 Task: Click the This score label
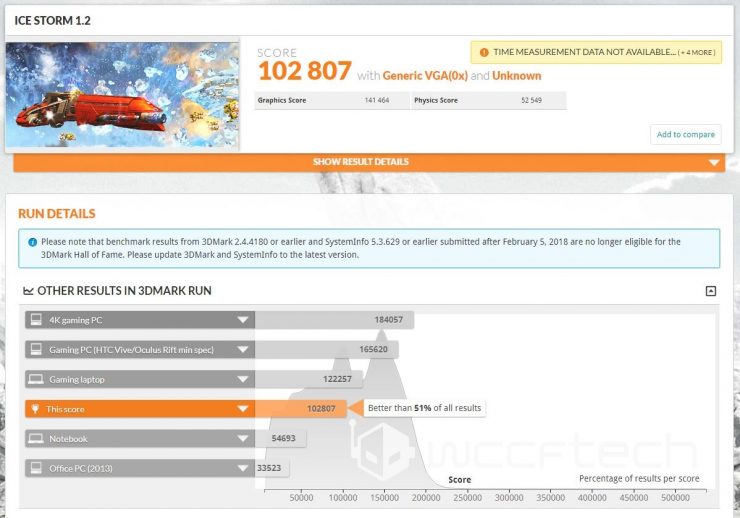[65, 409]
